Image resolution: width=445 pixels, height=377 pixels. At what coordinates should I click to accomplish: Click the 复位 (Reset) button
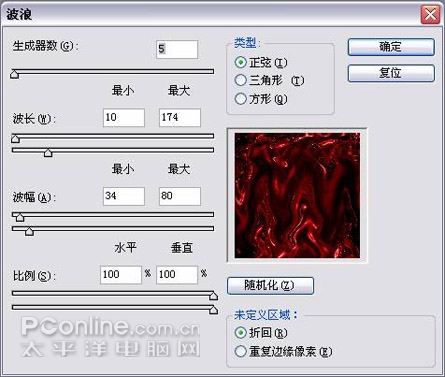click(x=391, y=73)
